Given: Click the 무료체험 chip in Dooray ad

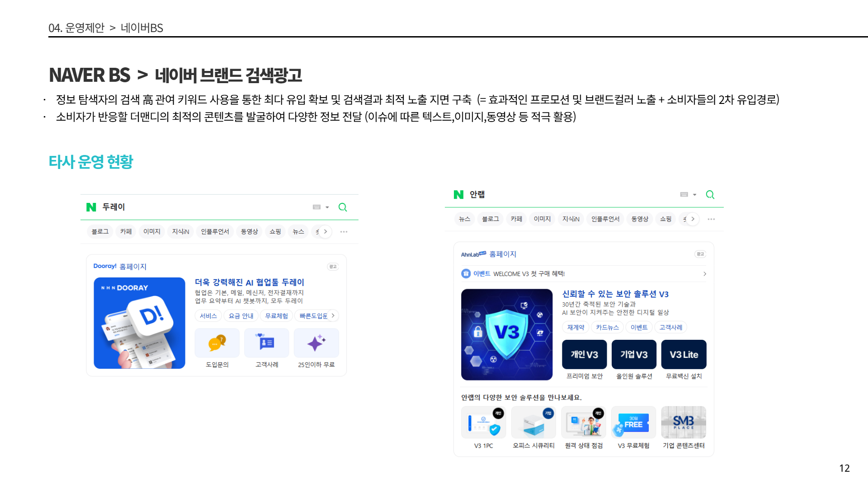Looking at the screenshot, I should (x=276, y=316).
